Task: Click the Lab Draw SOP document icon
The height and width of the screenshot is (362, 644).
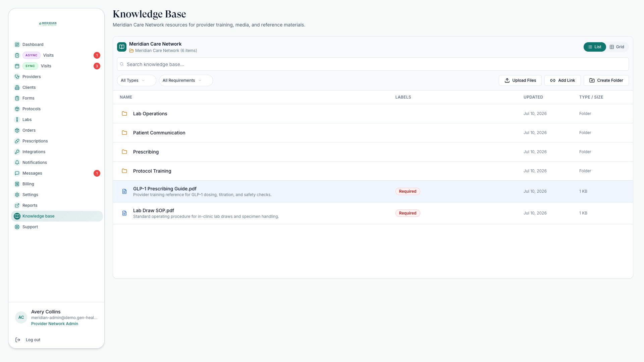Action: 124,213
